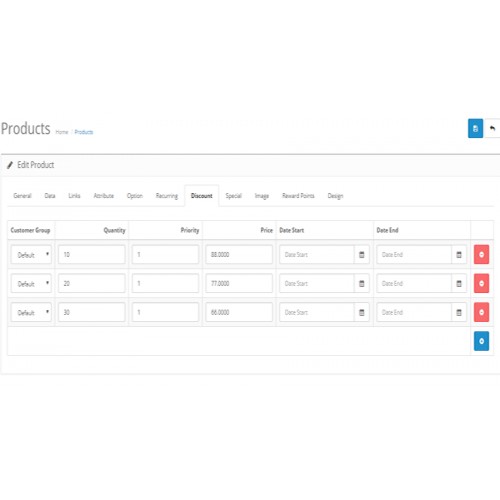Go to Home breadcrumb link
Image resolution: width=500 pixels, height=500 pixels.
62,132
